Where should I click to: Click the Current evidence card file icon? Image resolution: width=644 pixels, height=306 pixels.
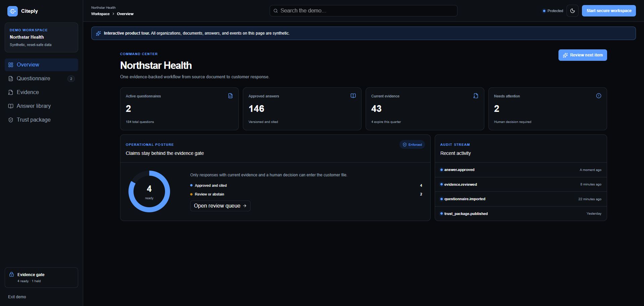[476, 96]
